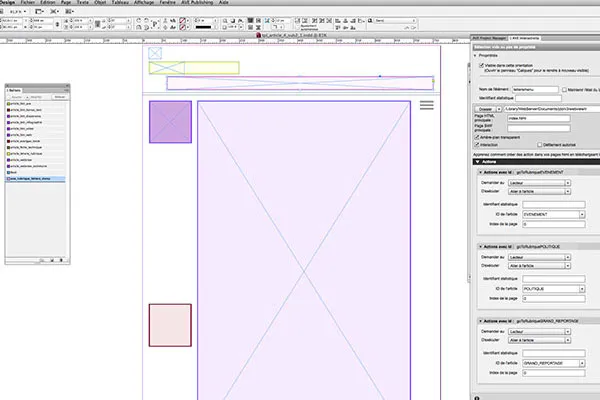This screenshot has width=600, height=400.
Task: Collapse the Propriétés section
Action: [x=476, y=56]
